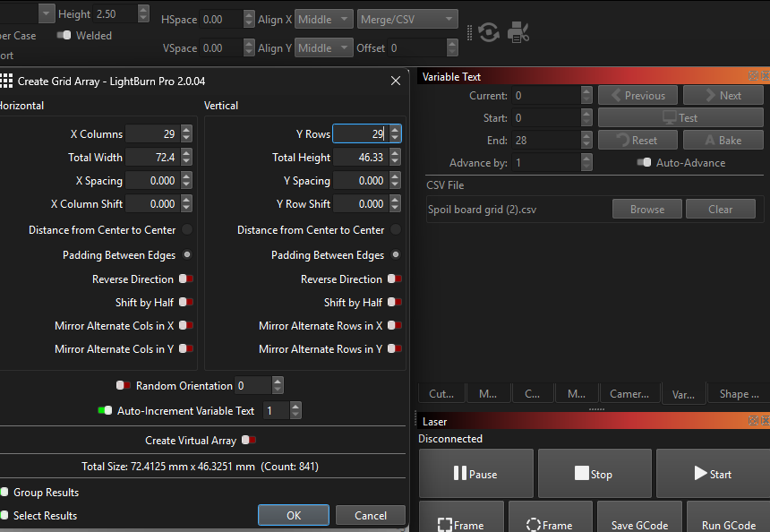Open the Merge/CSV mode dropdown
Image resolution: width=770 pixels, height=532 pixels.
point(407,20)
